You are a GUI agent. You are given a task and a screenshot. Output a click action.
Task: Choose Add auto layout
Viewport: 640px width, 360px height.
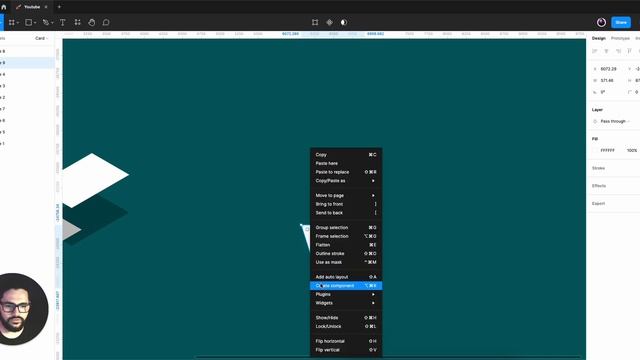(346, 277)
